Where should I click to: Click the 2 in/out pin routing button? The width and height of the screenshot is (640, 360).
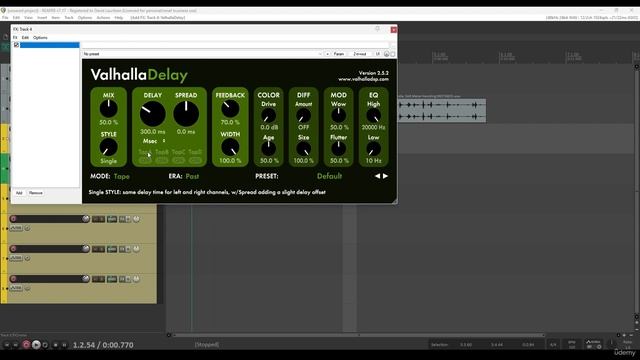[360, 54]
